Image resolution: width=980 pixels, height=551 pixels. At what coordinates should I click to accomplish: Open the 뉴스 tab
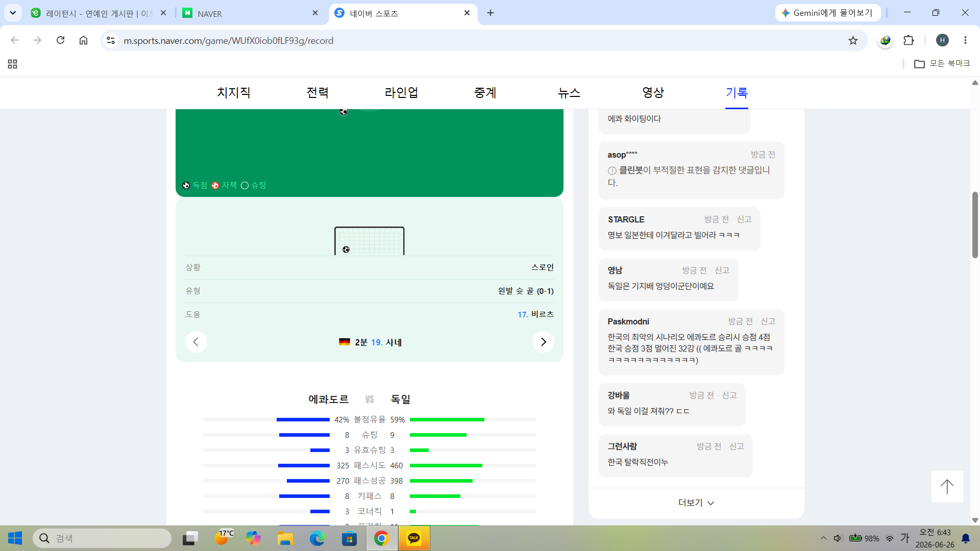click(569, 93)
